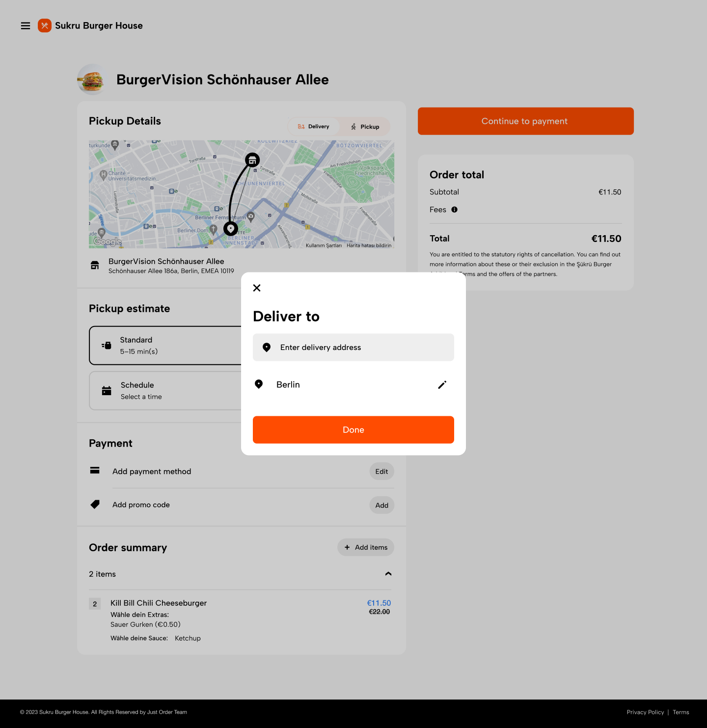Close the Deliver to dialog
This screenshot has height=728, width=707.
257,288
